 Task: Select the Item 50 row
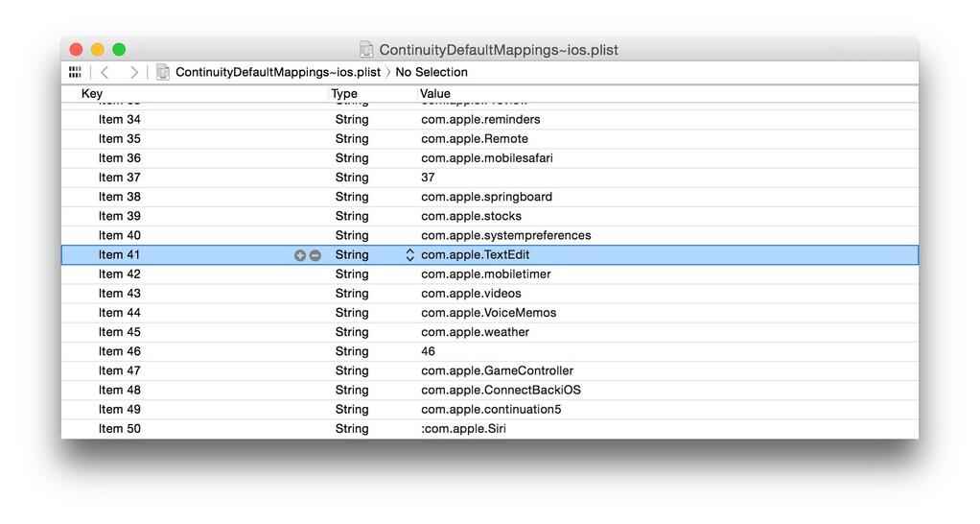(120, 429)
